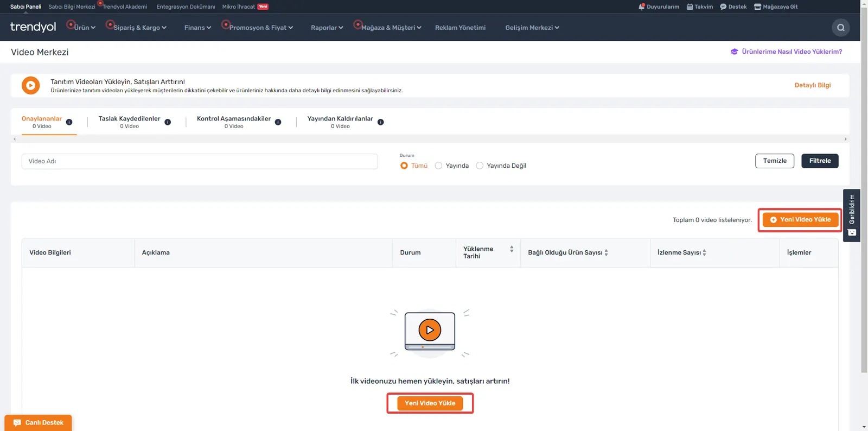Open Mikro İhracat top link
Viewport: 868px width, 431px height.
(238, 7)
